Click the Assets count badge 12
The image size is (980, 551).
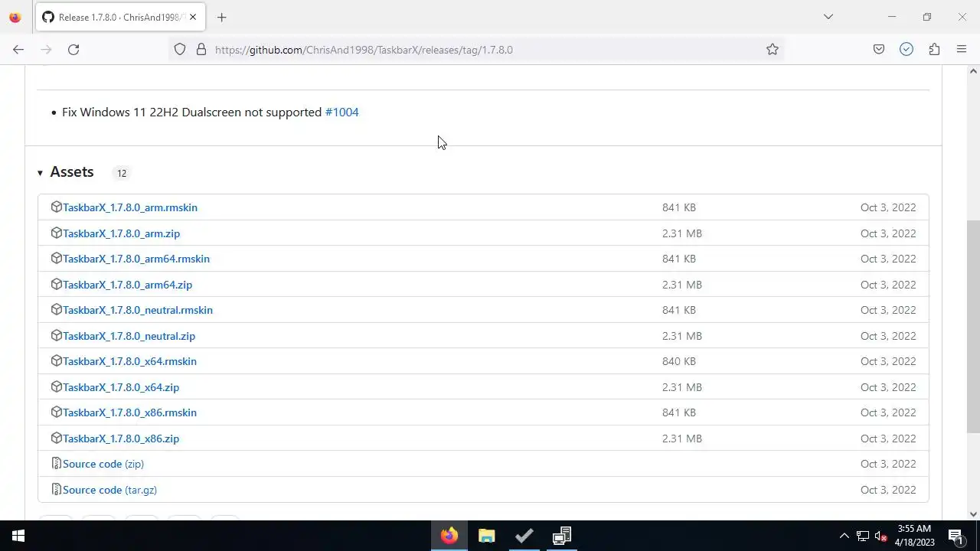[x=121, y=173]
